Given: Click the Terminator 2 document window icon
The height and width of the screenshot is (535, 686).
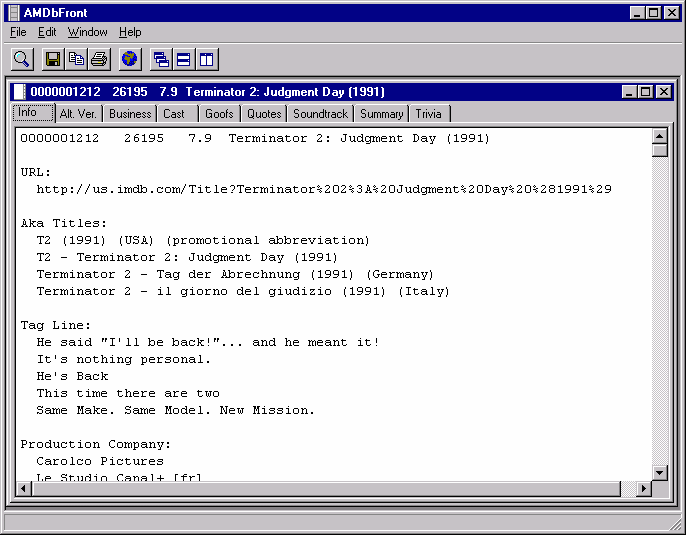Looking at the screenshot, I should click(20, 92).
